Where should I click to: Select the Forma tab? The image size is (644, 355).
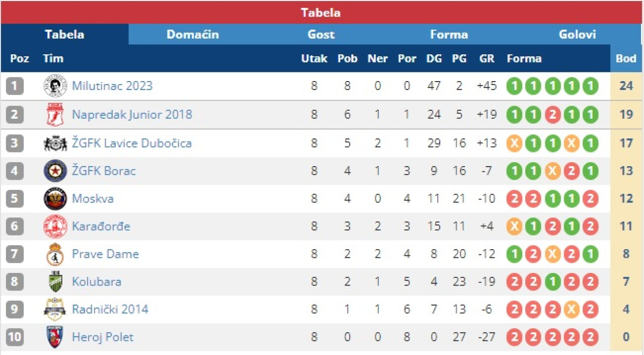pyautogui.click(x=449, y=34)
